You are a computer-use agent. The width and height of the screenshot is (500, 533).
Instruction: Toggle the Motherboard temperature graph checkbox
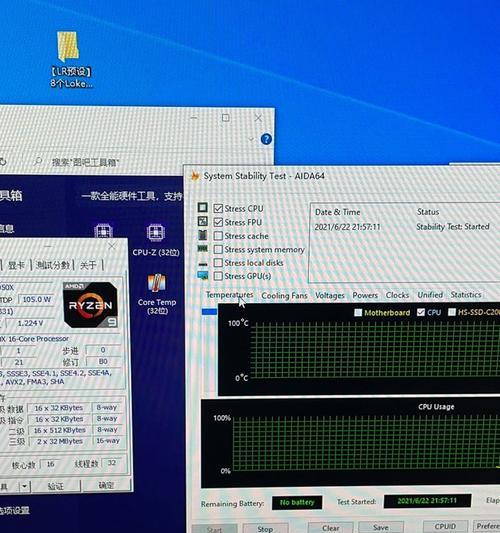[x=358, y=312]
